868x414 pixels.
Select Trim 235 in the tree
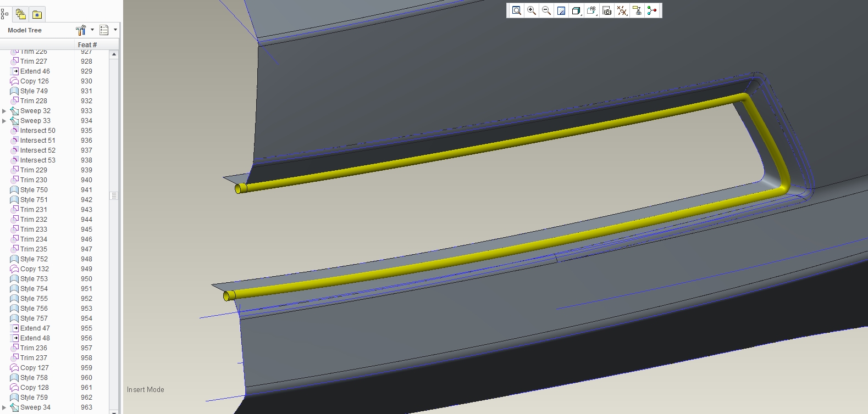click(34, 249)
